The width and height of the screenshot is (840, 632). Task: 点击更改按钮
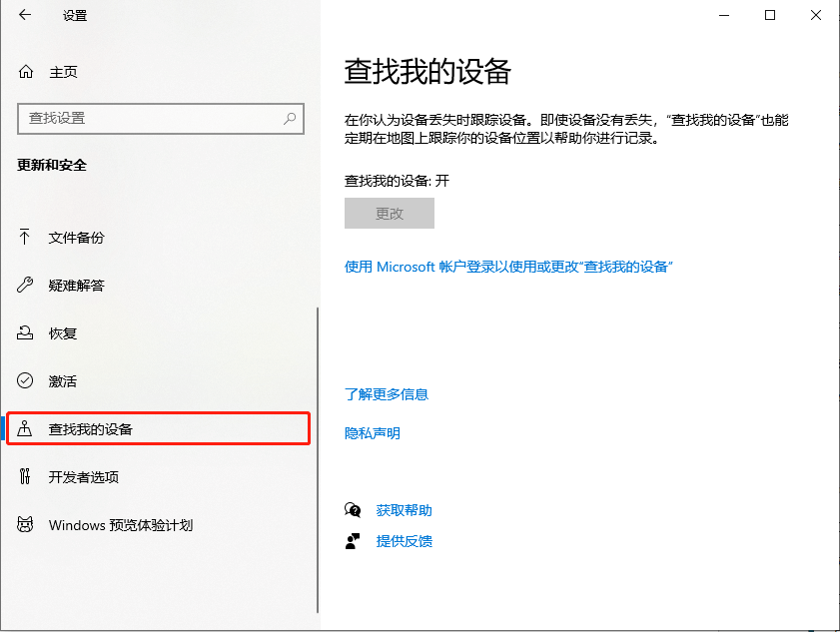tap(390, 213)
